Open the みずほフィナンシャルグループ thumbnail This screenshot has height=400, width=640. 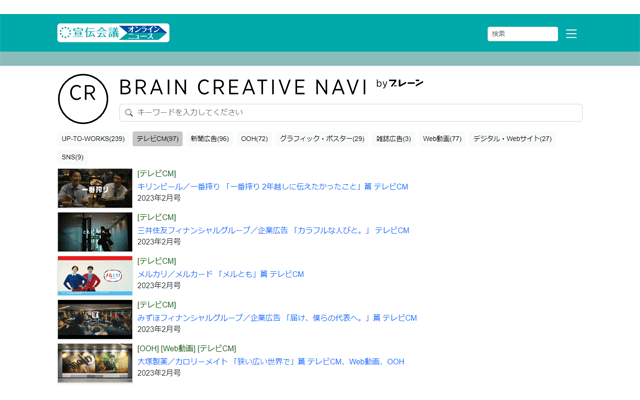point(95,319)
